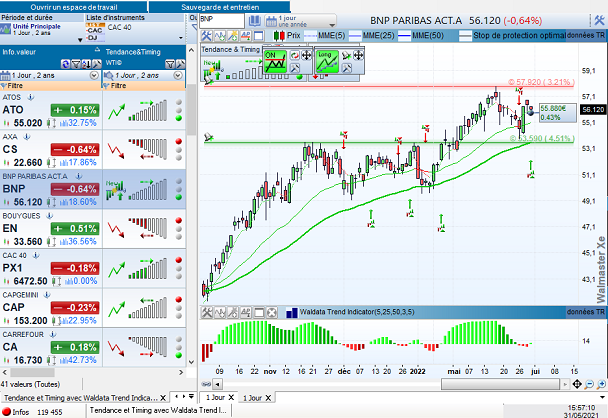Sort list with A-Z sort icon

pyautogui.click(x=86, y=64)
